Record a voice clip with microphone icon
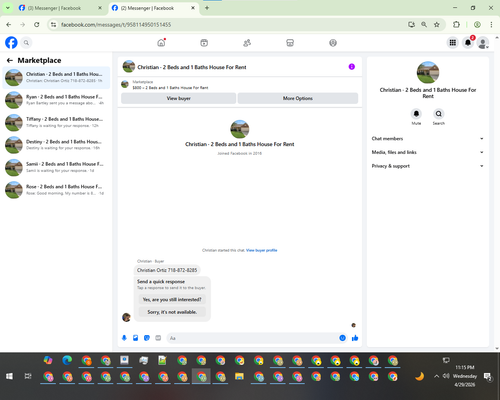The height and width of the screenshot is (400, 500). point(124,338)
